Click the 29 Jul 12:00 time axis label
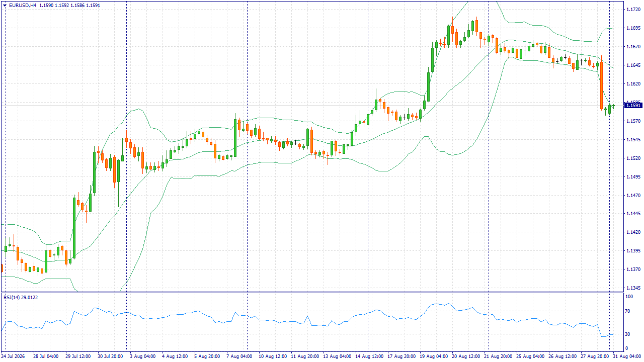The width and height of the screenshot is (644, 362). pos(78,356)
